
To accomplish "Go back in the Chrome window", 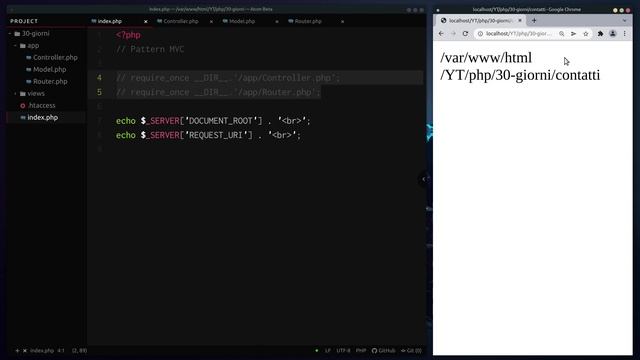I will point(441,34).
